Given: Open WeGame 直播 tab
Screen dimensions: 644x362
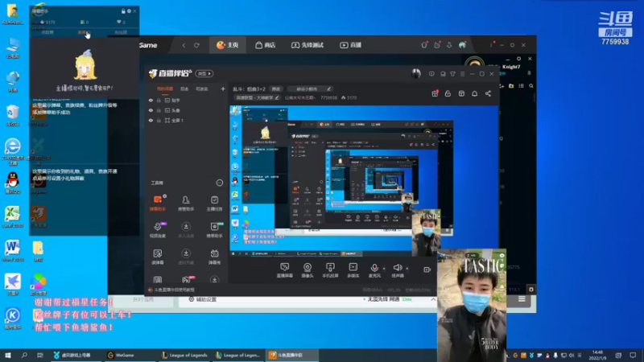Looking at the screenshot, I should click(x=350, y=45).
